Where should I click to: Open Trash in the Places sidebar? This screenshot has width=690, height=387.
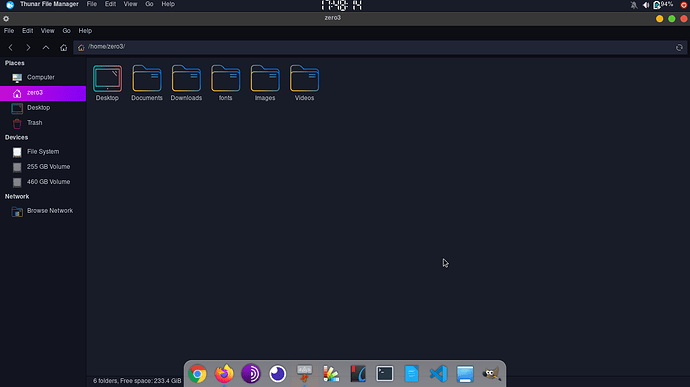tap(43, 123)
